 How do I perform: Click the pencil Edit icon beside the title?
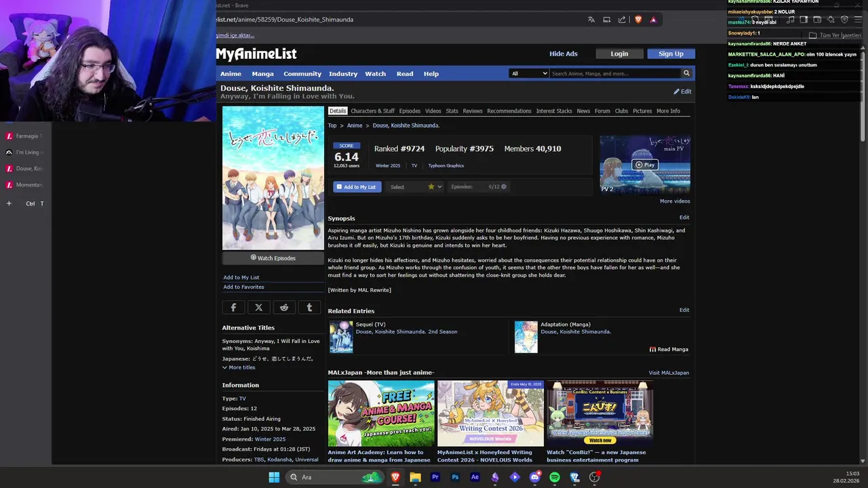tap(682, 91)
